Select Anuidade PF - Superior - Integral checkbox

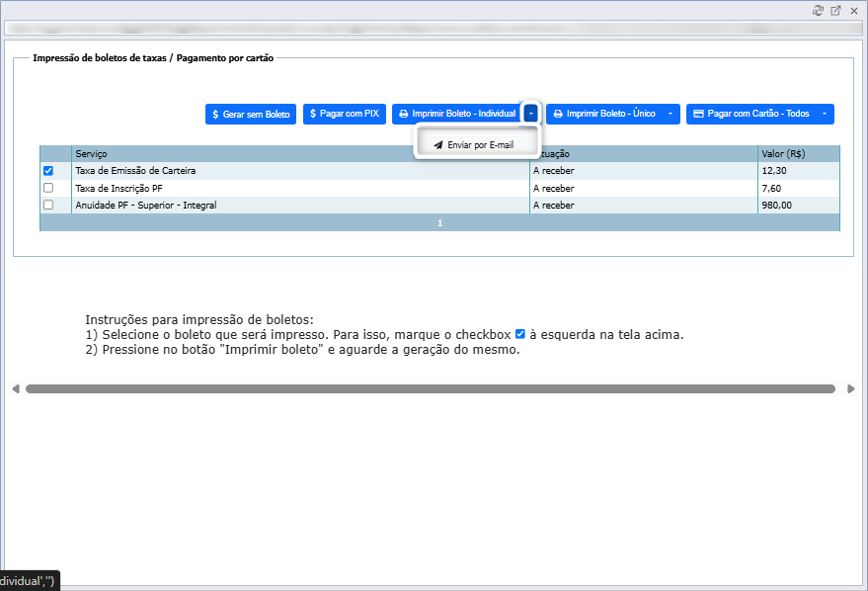pyautogui.click(x=48, y=205)
